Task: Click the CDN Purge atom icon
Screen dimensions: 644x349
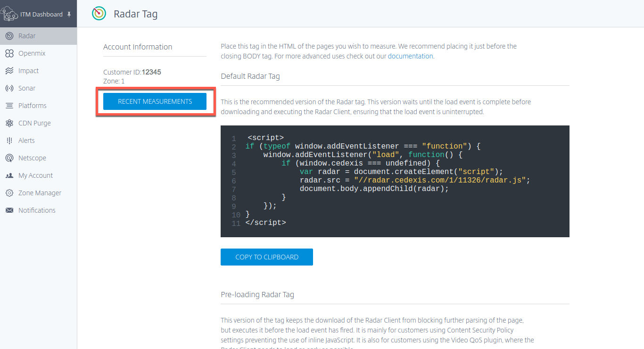Action: point(9,123)
